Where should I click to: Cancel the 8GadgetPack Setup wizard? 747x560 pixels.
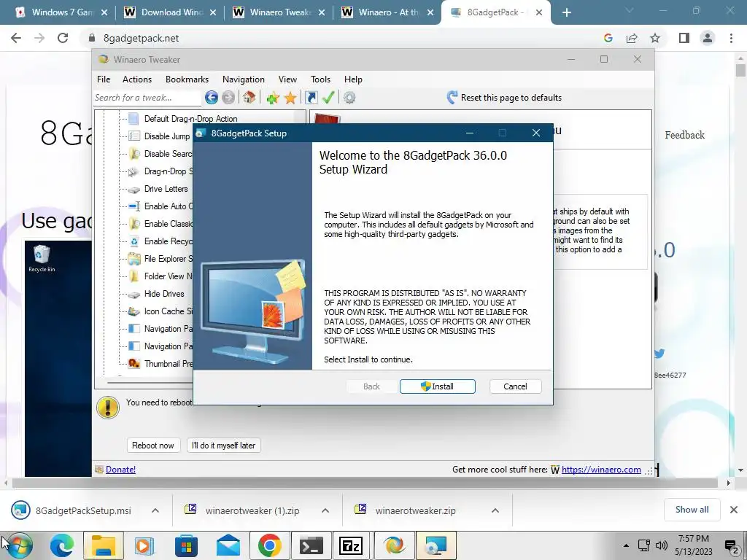click(x=515, y=386)
